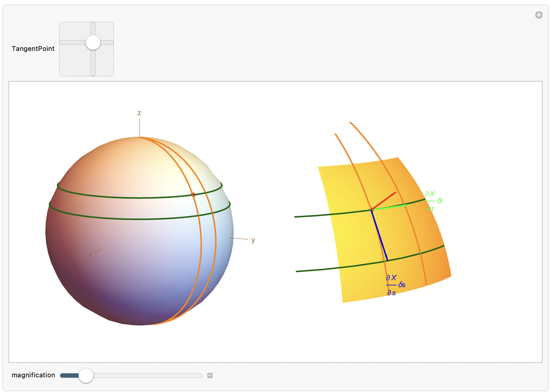
Task: Click the red normal vector on the patch
Action: (384, 201)
